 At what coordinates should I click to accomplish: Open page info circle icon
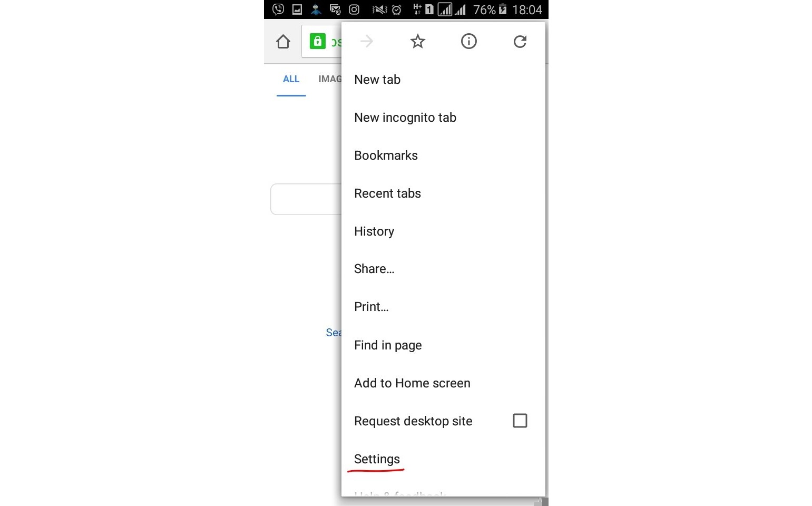point(469,41)
